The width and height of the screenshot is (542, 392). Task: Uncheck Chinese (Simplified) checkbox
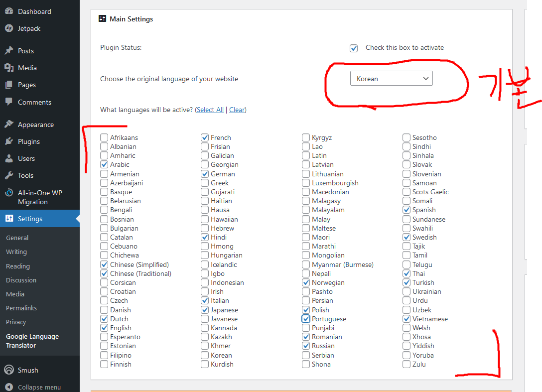pyautogui.click(x=104, y=264)
